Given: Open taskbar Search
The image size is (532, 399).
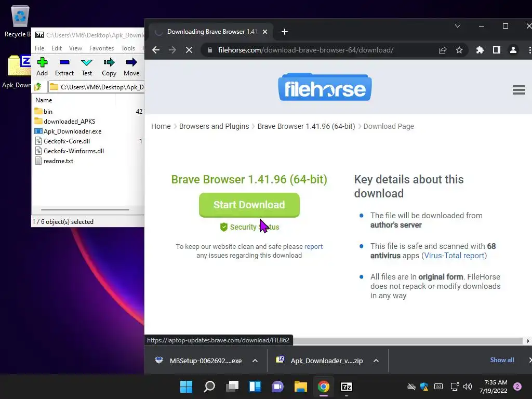Looking at the screenshot, I should [209, 387].
